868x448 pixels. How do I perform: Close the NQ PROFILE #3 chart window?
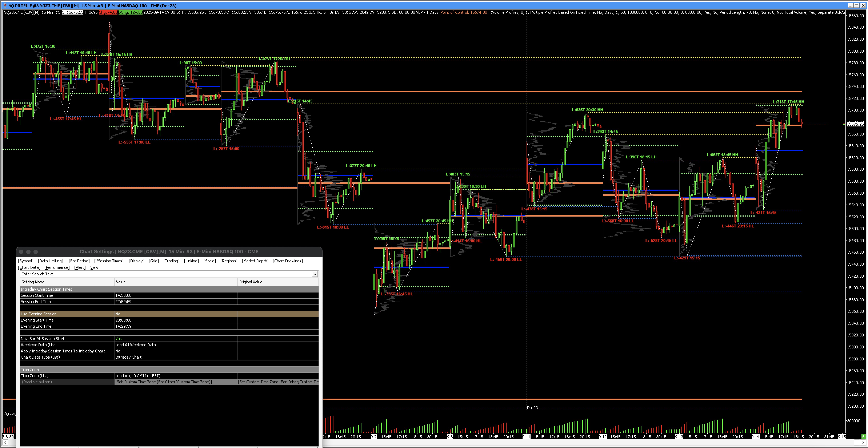(x=863, y=5)
